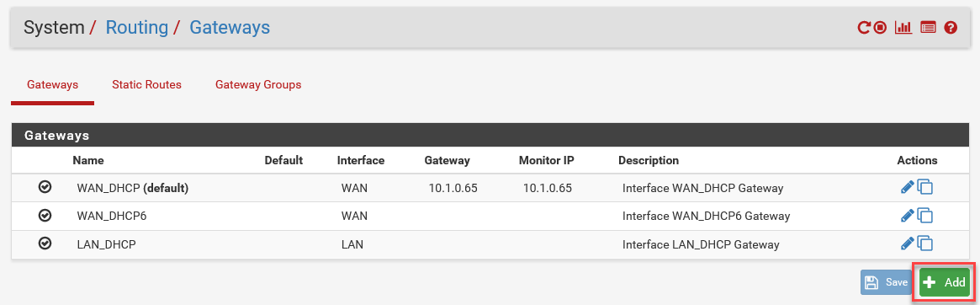Screen dimensions: 980x305
Task: Click the restart service icon in header
Action: (x=863, y=28)
